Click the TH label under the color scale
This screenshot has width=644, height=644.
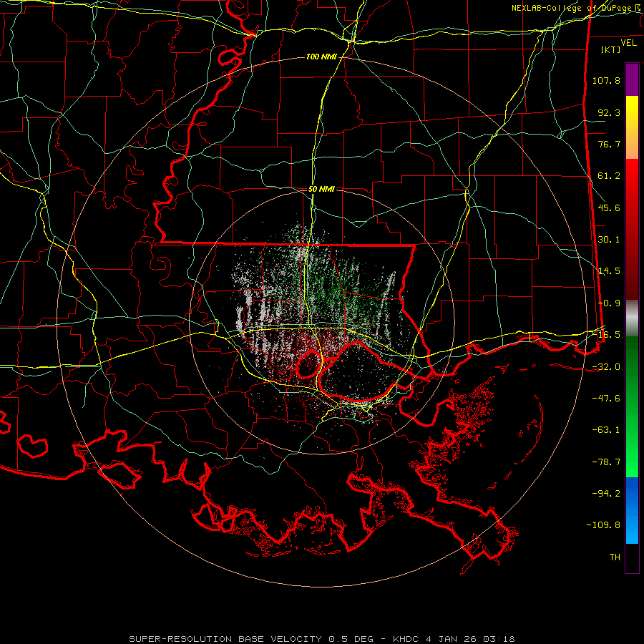[x=615, y=557]
